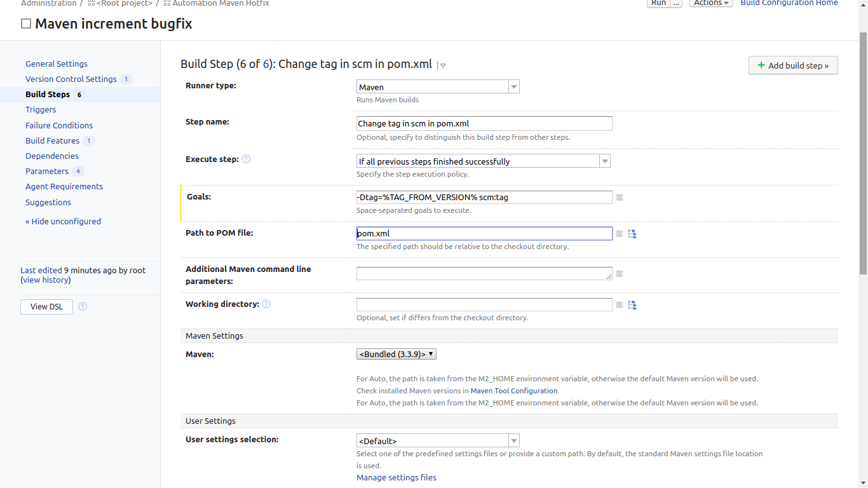Open parameter picker icon next to Goals field
Viewport: 868px width, 488px height.
[x=620, y=198]
